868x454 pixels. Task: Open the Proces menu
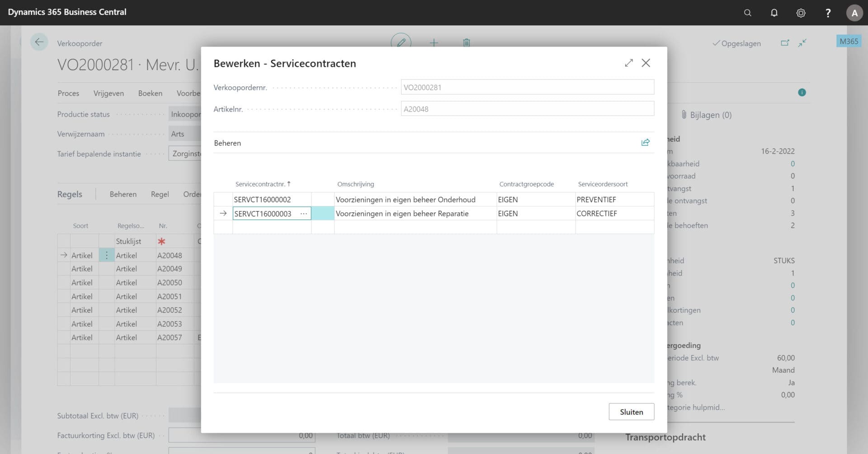tap(68, 93)
